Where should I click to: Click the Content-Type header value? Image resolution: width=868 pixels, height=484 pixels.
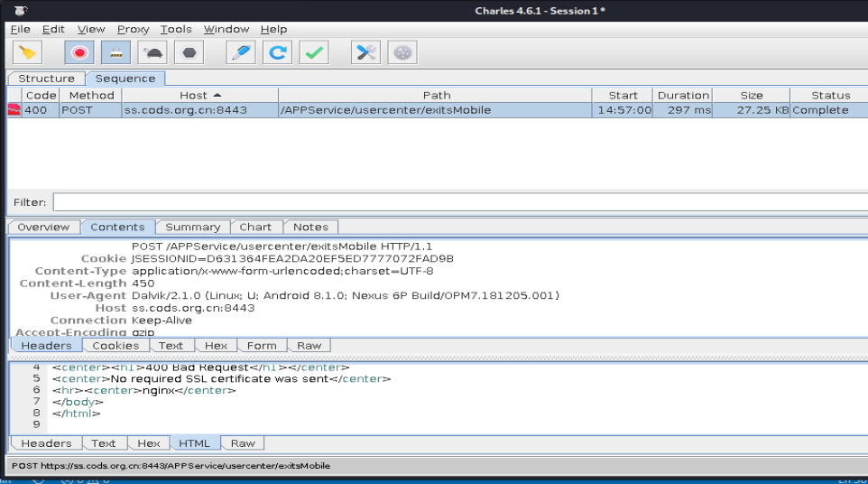282,272
